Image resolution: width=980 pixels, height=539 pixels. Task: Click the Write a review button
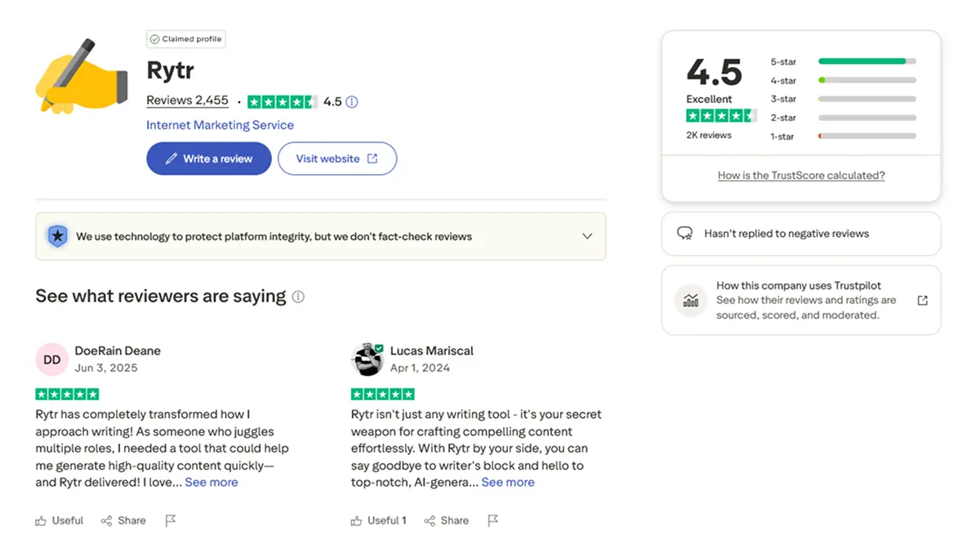point(208,158)
